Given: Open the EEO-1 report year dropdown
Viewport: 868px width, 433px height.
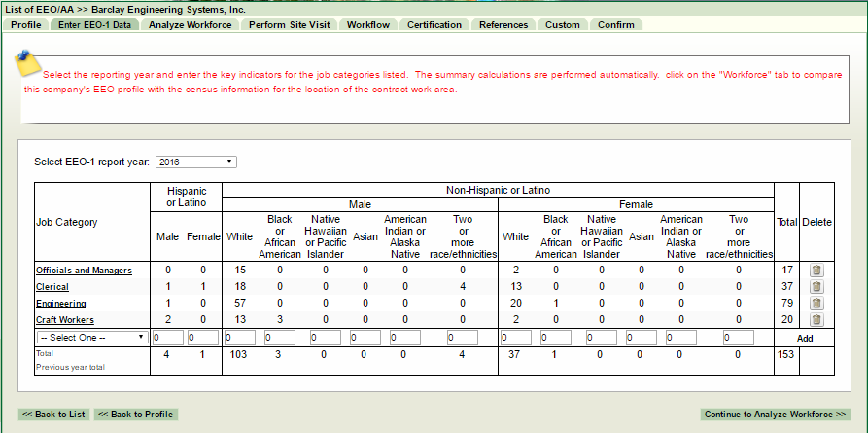Looking at the screenshot, I should (195, 162).
